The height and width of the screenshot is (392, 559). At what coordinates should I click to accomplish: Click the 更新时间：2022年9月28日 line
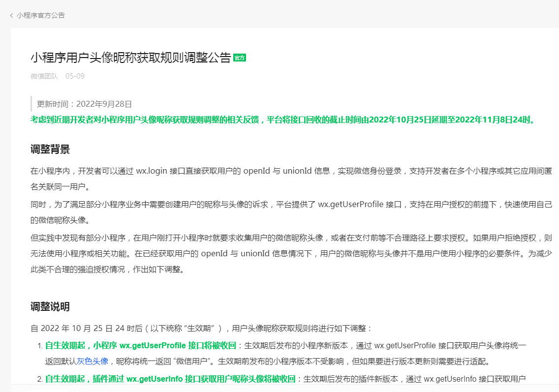85,104
